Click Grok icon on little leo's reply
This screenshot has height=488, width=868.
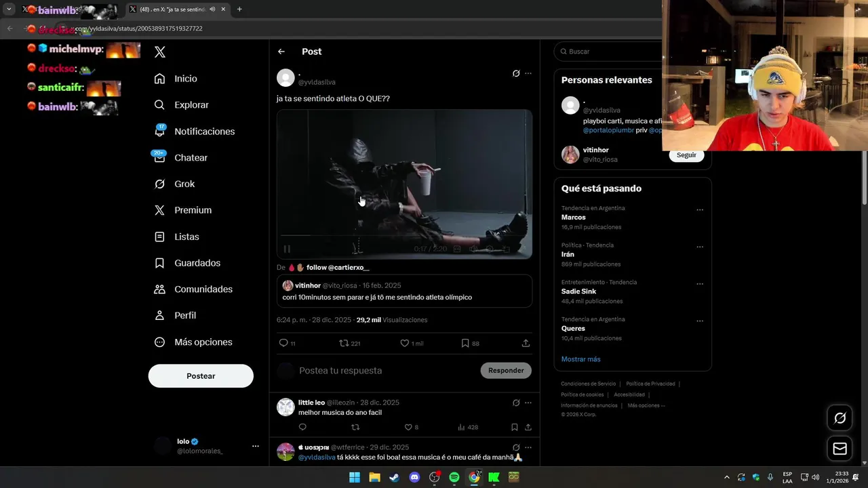point(516,403)
